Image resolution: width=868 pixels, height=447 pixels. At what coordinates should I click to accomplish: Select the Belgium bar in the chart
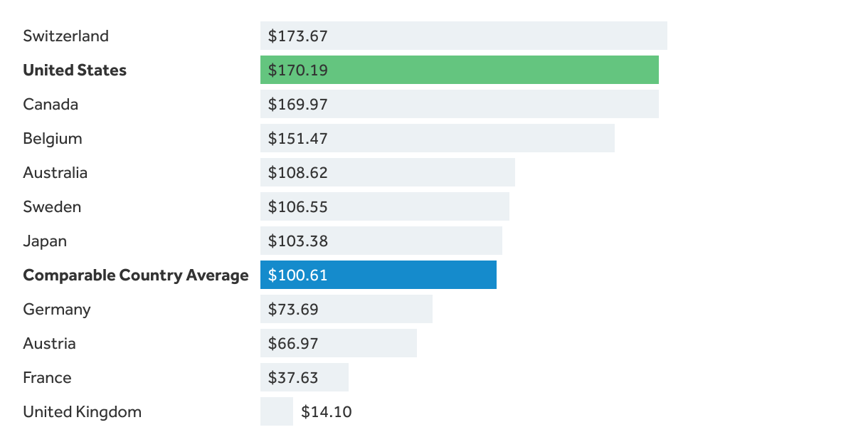pyautogui.click(x=437, y=138)
